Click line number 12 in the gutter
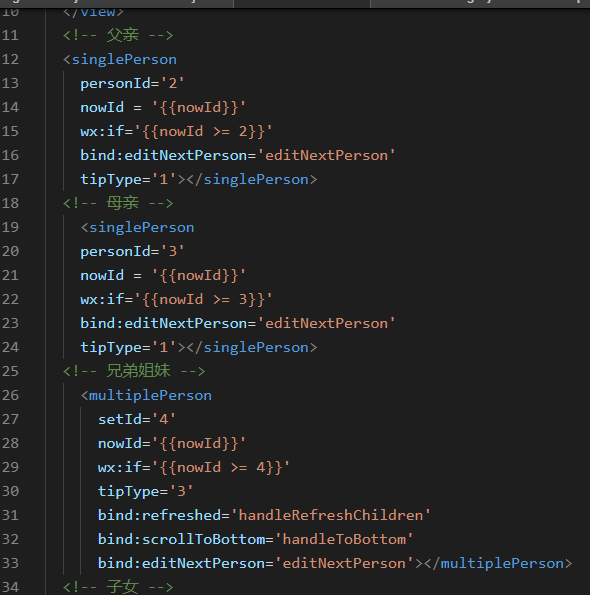The width and height of the screenshot is (590, 595). pyautogui.click(x=10, y=59)
